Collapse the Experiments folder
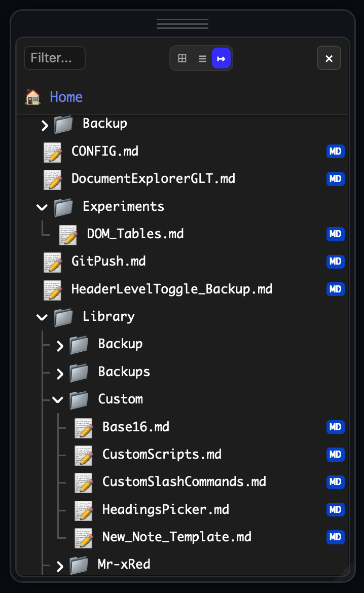364x593 pixels. pos(42,207)
